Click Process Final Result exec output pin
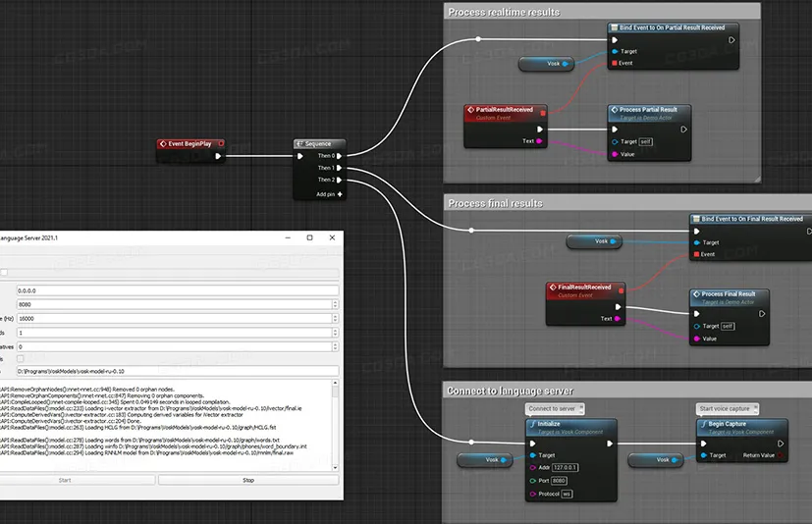Screen dimensions: 812x524 (762, 314)
